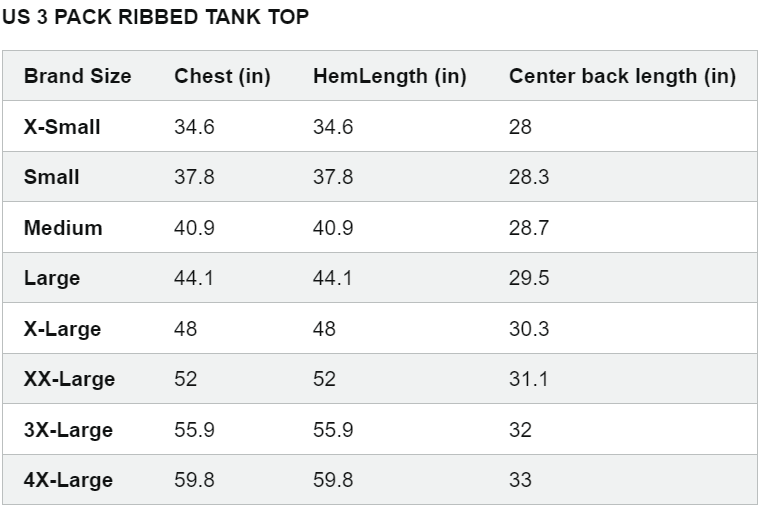The height and width of the screenshot is (520, 761).
Task: Click the X-Small size row label
Action: [x=62, y=127]
